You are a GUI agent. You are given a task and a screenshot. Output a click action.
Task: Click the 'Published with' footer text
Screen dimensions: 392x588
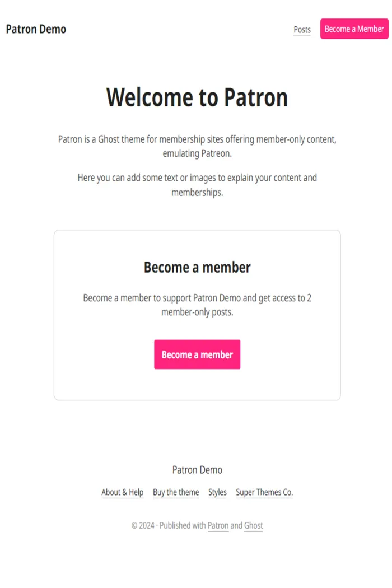pos(183,525)
